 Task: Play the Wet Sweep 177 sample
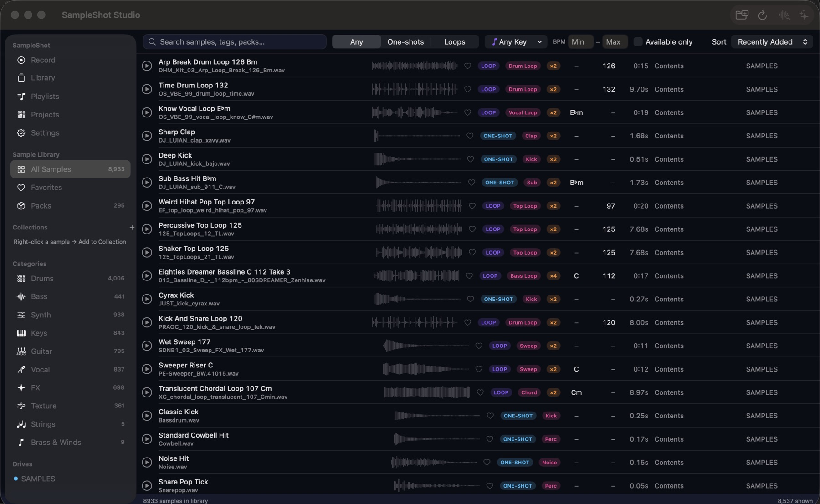[x=147, y=346]
